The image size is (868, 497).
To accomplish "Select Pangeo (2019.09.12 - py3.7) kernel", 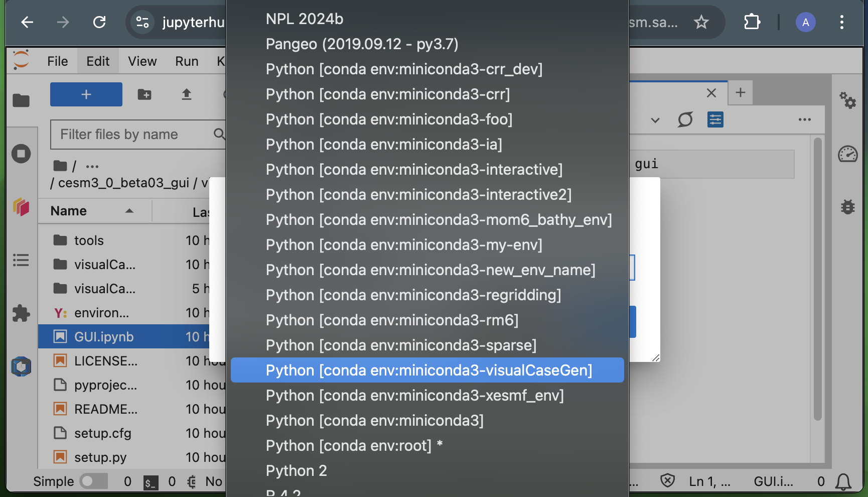I will pyautogui.click(x=427, y=44).
